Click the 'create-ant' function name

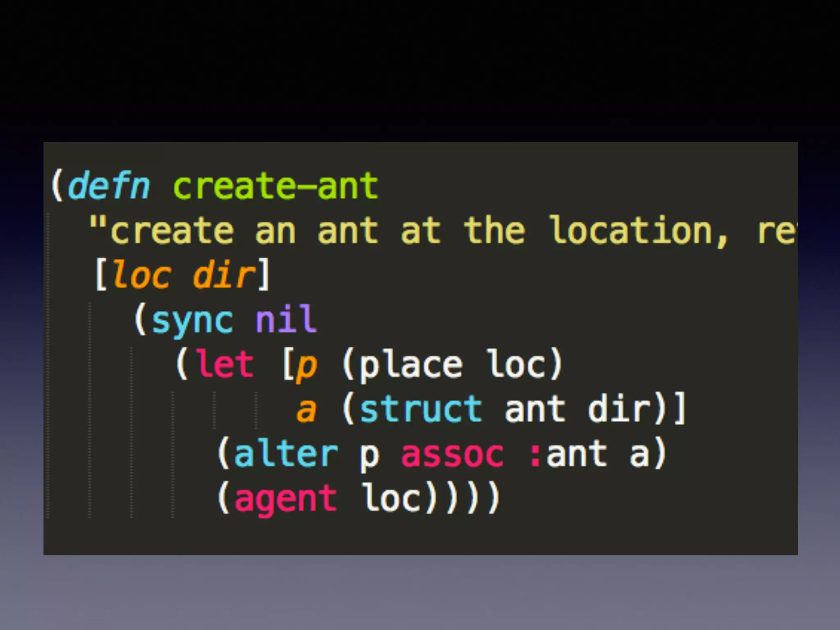coord(275,186)
